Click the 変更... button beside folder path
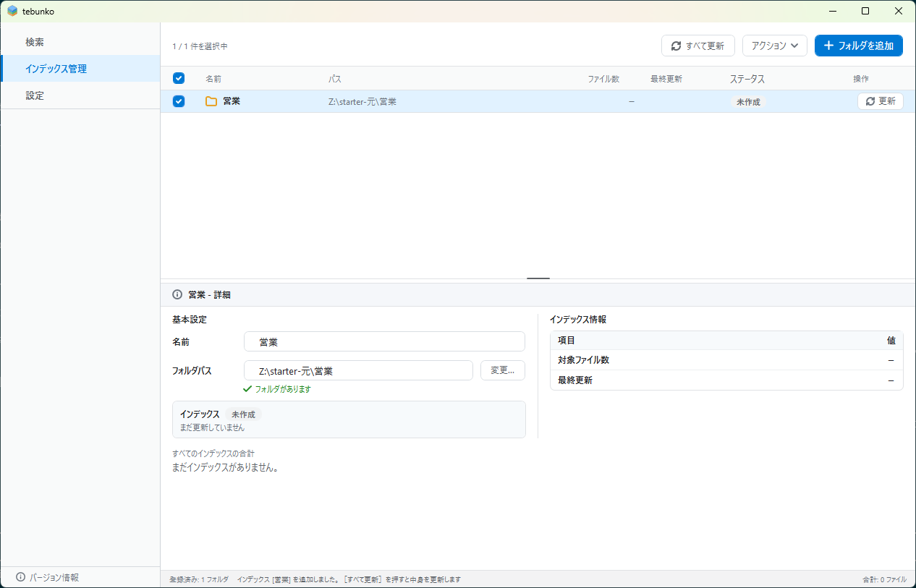 click(x=503, y=370)
